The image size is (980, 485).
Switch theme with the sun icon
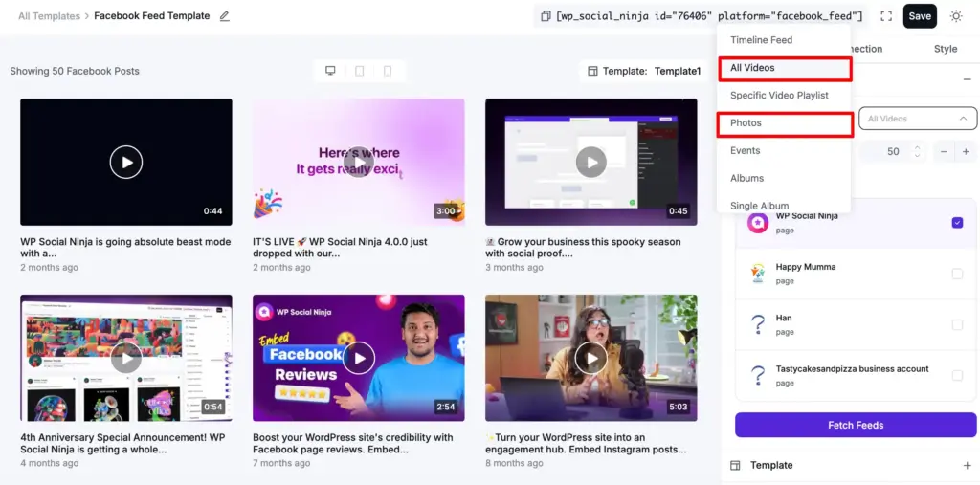(956, 16)
